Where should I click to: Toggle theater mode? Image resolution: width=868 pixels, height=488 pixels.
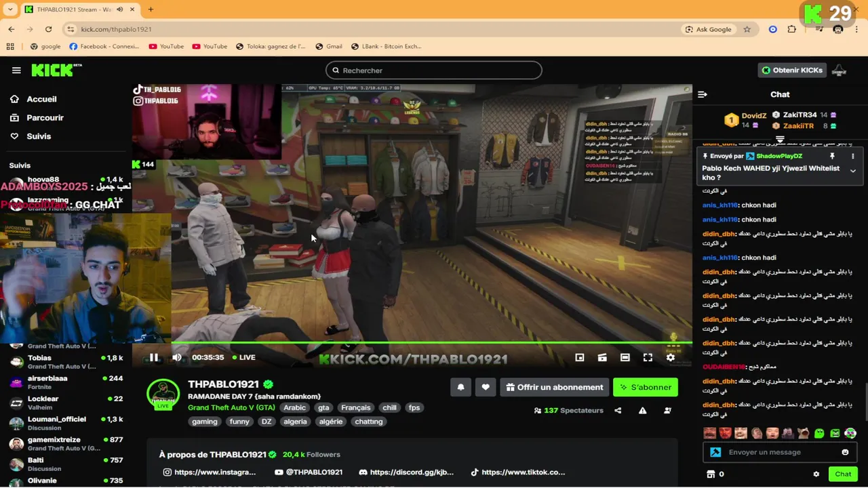click(x=625, y=357)
